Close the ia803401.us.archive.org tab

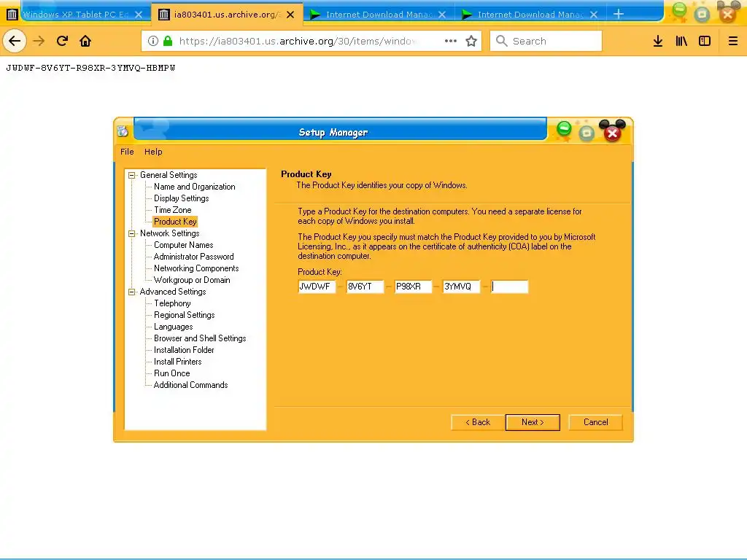pyautogui.click(x=290, y=15)
